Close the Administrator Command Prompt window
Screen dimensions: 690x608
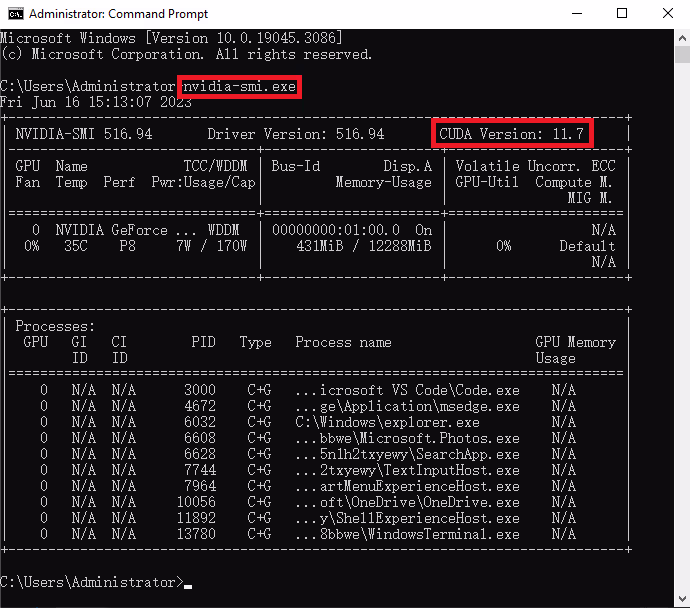pyautogui.click(x=668, y=14)
